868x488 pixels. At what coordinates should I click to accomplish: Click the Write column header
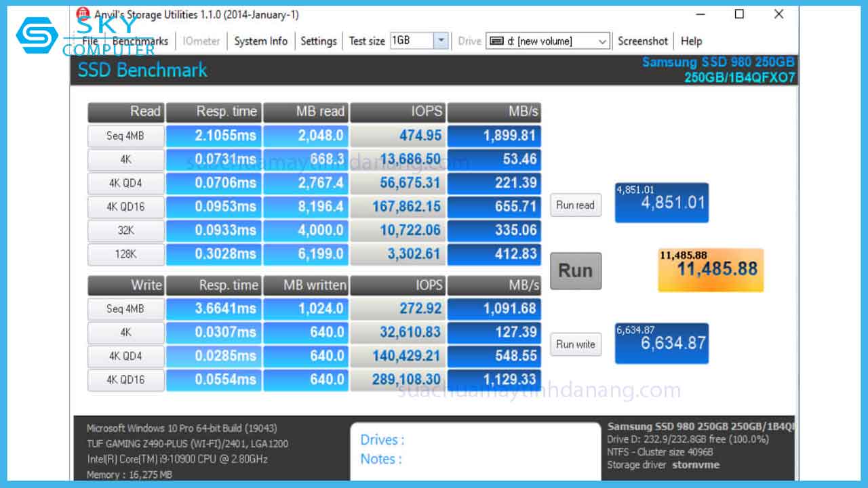(125, 285)
